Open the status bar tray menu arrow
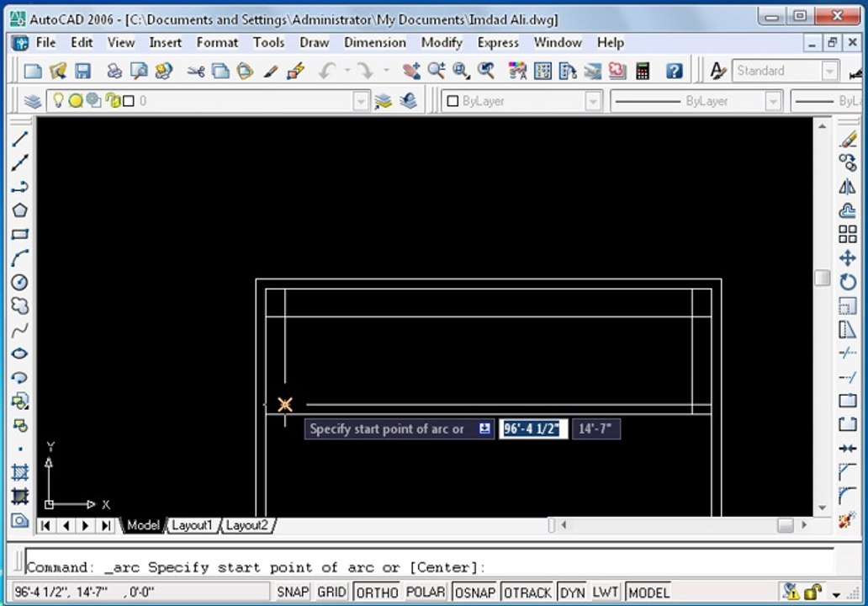 [x=836, y=594]
